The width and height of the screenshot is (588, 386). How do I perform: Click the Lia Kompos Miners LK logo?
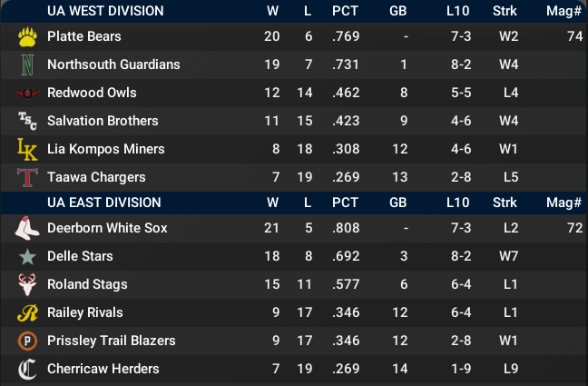click(x=27, y=149)
